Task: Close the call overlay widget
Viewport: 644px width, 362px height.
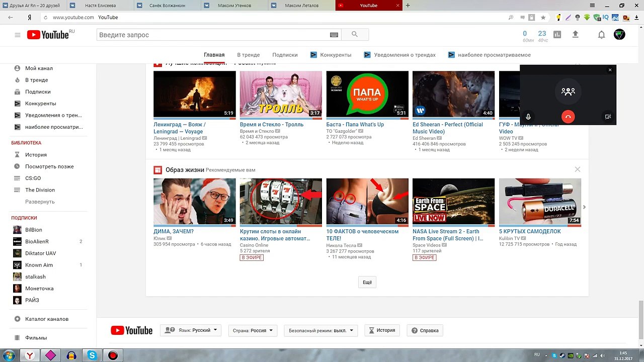Action: pos(610,70)
